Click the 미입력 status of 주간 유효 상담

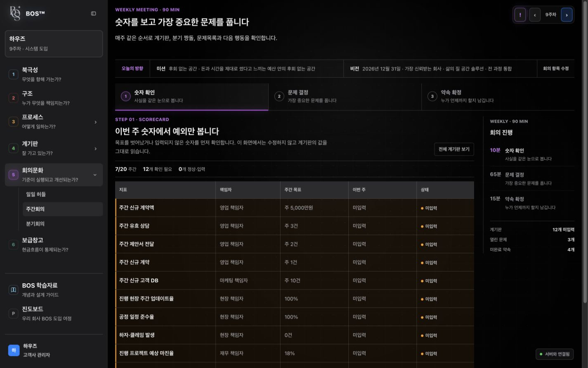(429, 226)
